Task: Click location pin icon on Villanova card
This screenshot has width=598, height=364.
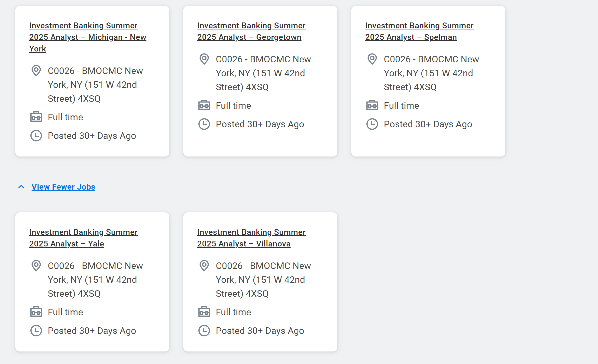Action: pyautogui.click(x=204, y=266)
